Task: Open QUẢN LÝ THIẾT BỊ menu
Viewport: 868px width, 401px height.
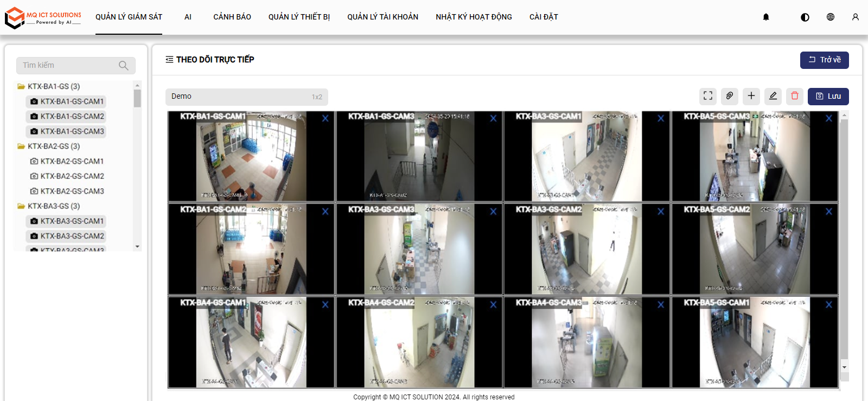Action: (x=299, y=17)
